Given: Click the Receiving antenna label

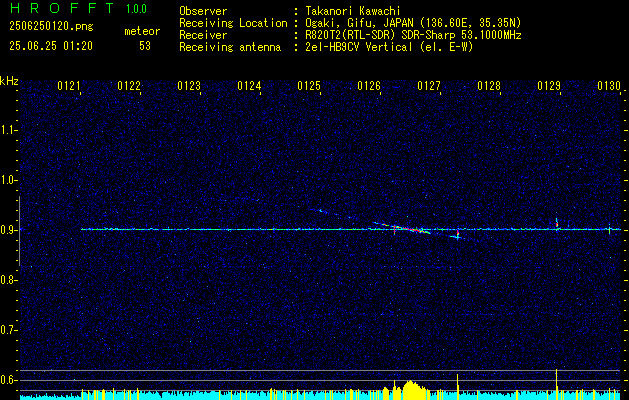Looking at the screenshot, I should pyautogui.click(x=230, y=47).
